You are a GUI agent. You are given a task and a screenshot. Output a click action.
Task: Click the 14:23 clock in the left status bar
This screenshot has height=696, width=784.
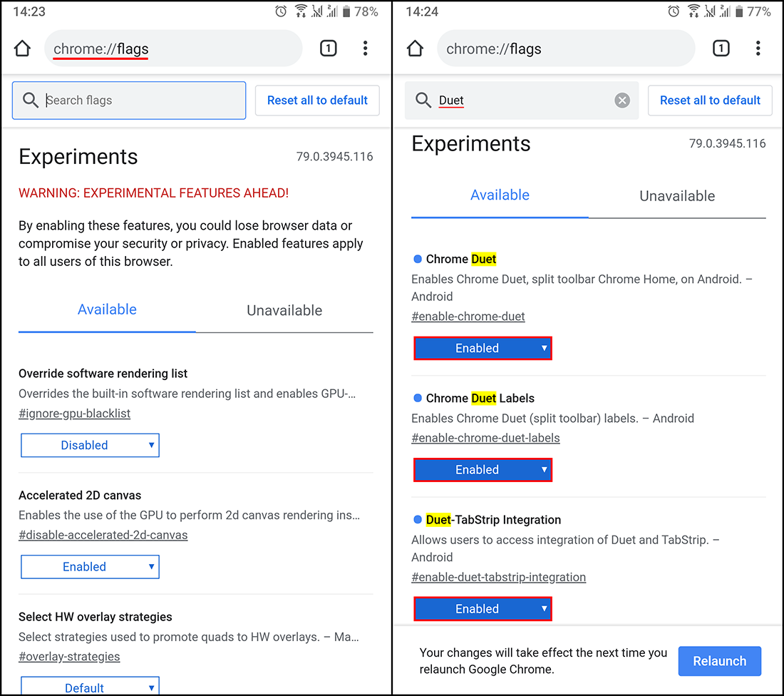coord(29,11)
